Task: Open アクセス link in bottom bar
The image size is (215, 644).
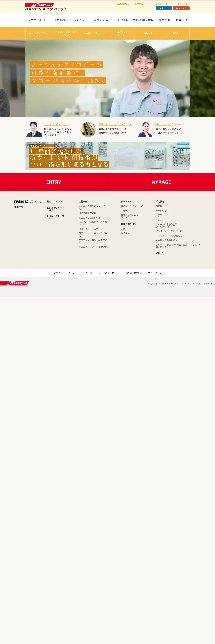Action: tap(58, 273)
